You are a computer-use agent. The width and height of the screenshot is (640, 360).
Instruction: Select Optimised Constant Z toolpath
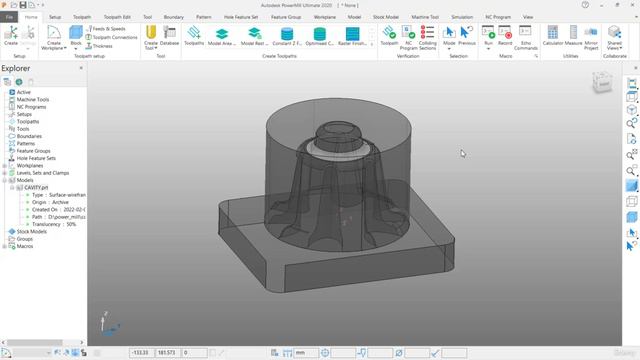click(x=320, y=36)
